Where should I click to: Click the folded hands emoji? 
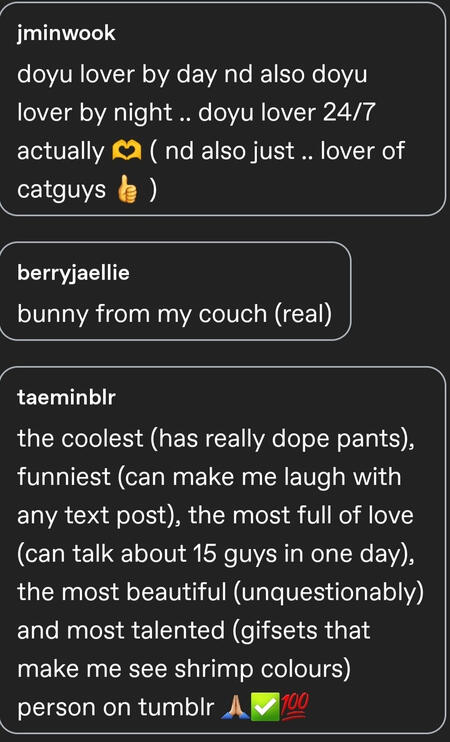[x=235, y=708]
